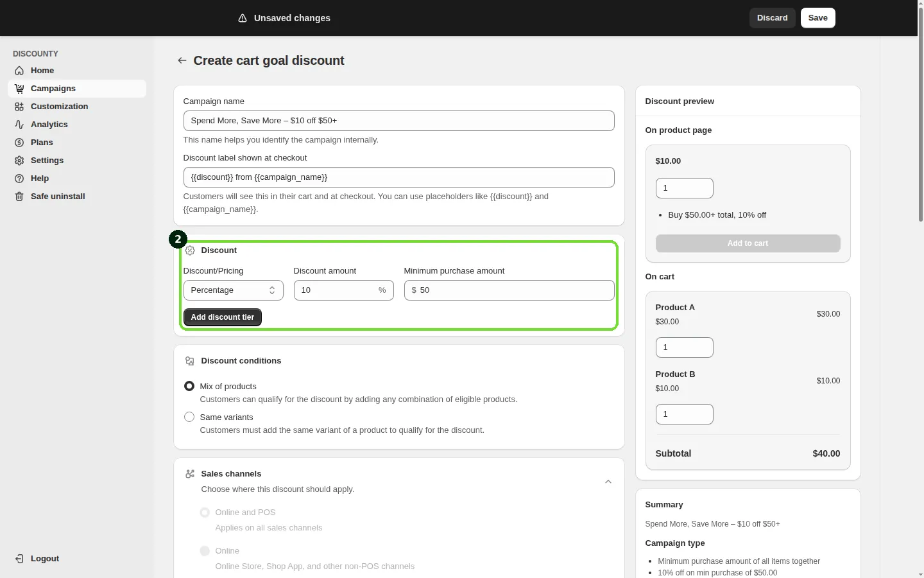Open the Discount/Pricing Percentage dropdown
The image size is (924, 578).
click(234, 290)
